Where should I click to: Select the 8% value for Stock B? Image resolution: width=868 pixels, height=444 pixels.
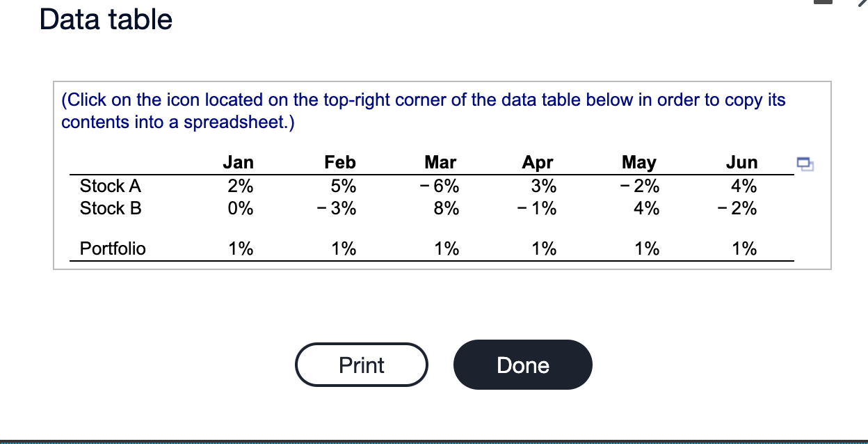[x=445, y=207]
